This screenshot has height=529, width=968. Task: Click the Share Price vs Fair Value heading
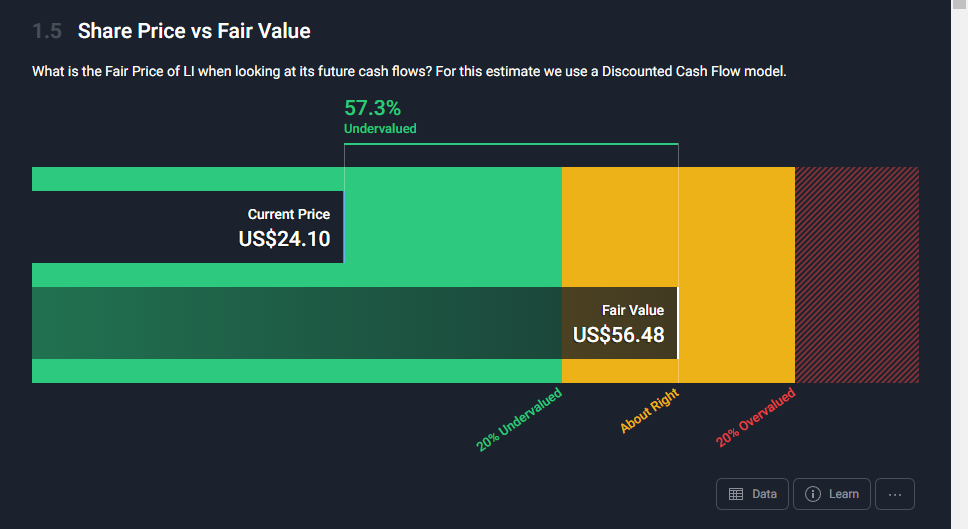[x=194, y=31]
